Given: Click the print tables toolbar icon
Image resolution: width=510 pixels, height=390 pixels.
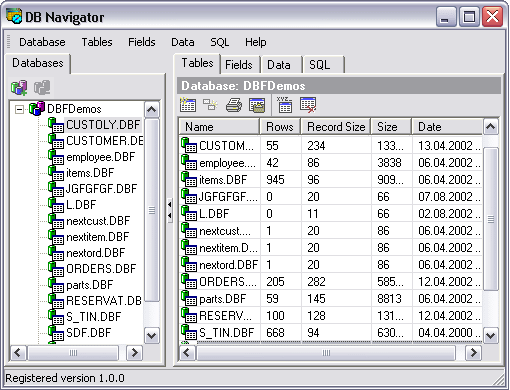Looking at the screenshot, I should tap(234, 105).
